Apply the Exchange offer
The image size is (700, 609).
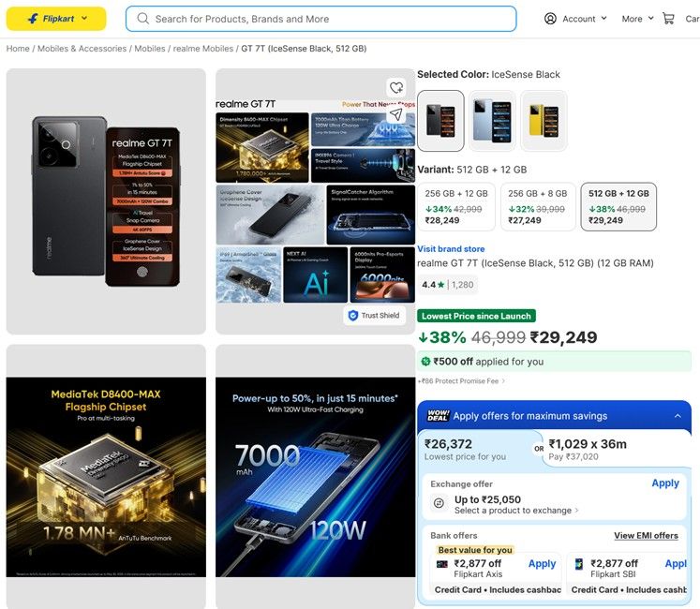(x=665, y=483)
